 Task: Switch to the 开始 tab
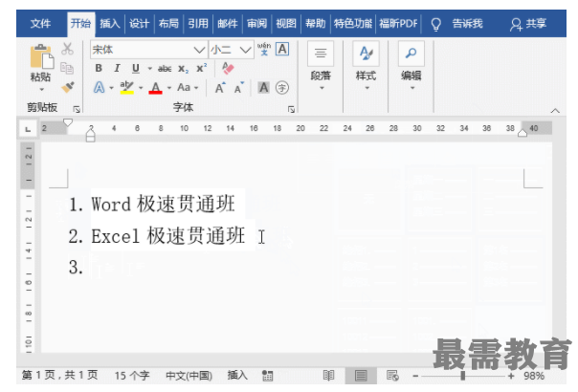pyautogui.click(x=80, y=24)
